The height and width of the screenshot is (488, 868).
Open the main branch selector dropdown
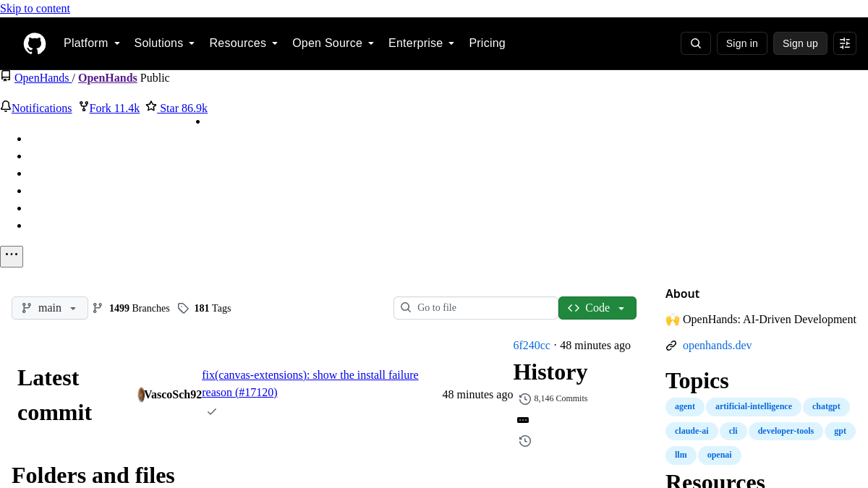pyautogui.click(x=50, y=308)
